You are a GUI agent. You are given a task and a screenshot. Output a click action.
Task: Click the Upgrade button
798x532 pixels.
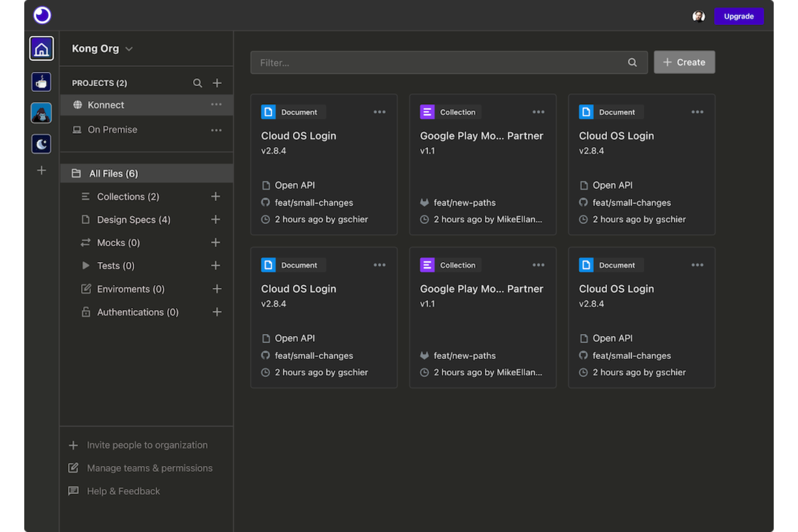[739, 16]
